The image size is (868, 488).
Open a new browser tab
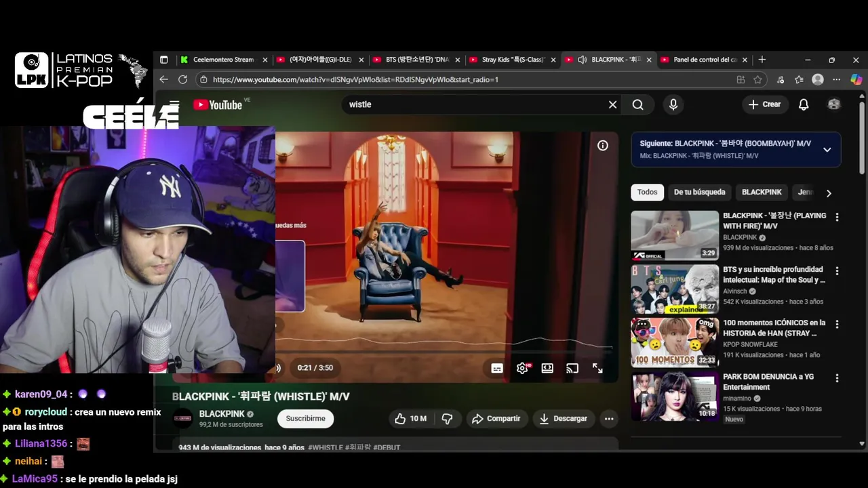point(762,60)
